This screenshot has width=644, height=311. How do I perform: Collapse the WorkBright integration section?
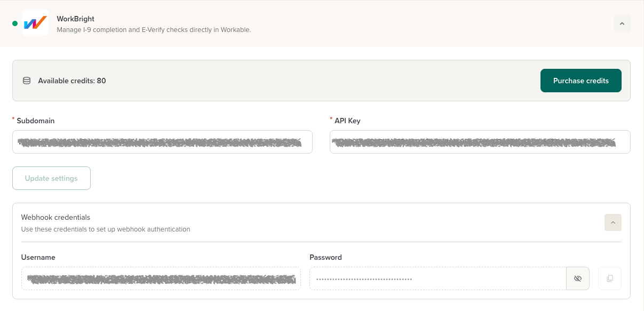(622, 23)
